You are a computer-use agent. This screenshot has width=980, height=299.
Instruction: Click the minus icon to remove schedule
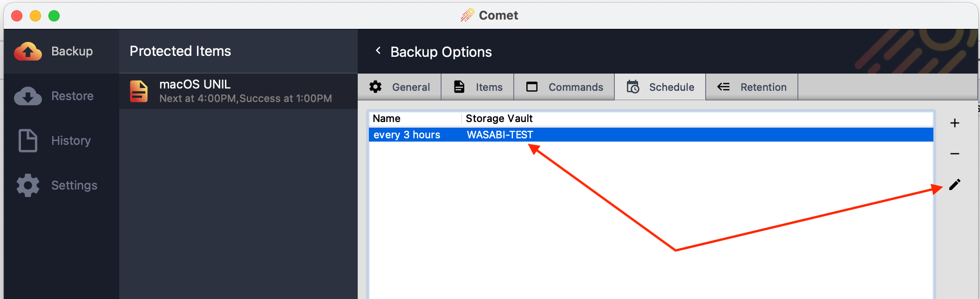954,154
